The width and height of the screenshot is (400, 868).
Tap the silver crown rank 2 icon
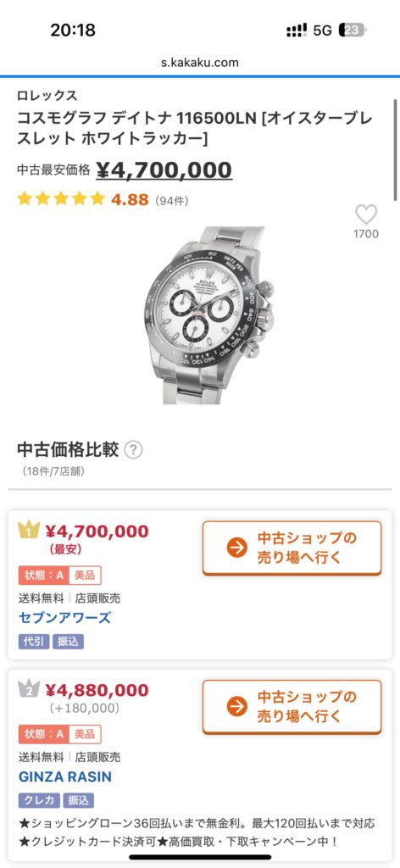coord(29,688)
